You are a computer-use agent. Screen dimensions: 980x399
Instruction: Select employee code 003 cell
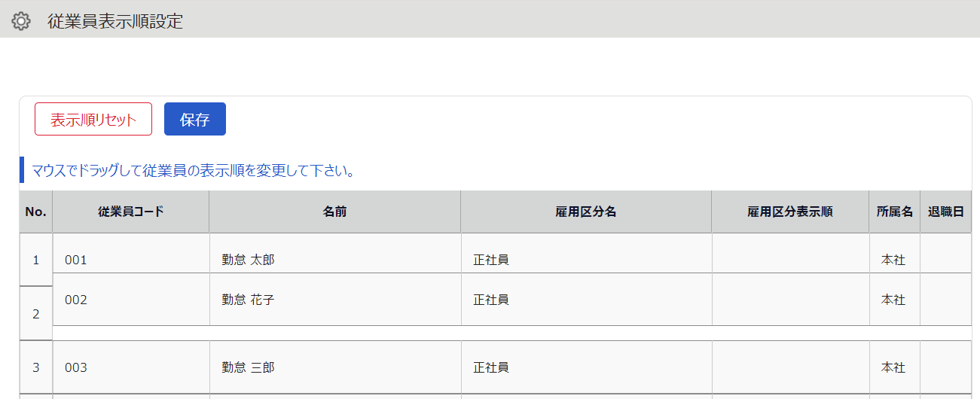click(x=130, y=367)
